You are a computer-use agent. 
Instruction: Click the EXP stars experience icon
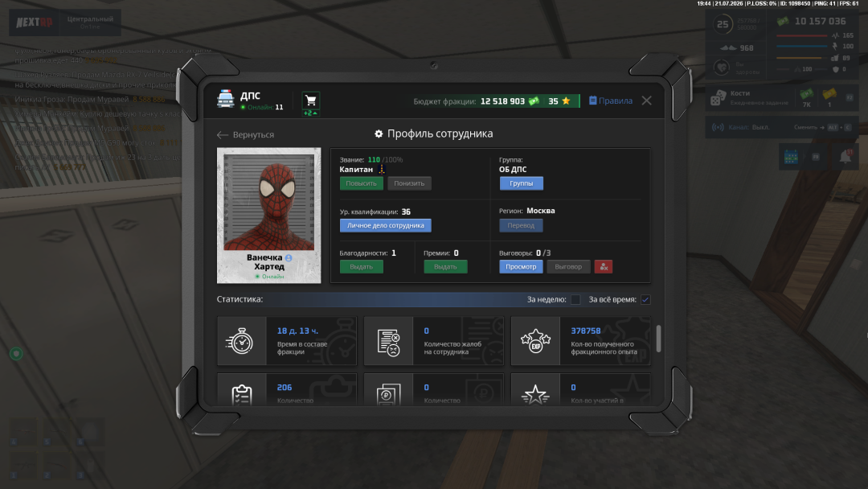[x=535, y=341]
